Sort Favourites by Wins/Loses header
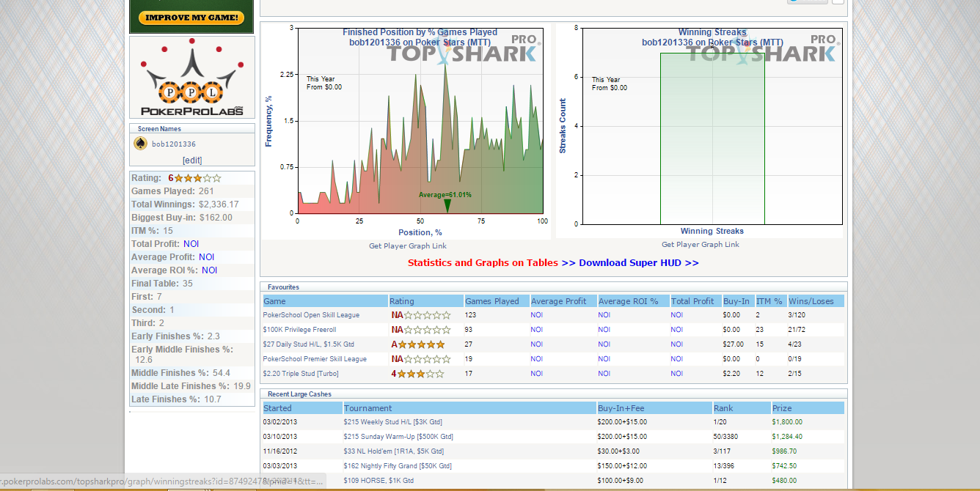This screenshot has height=491, width=980. [x=816, y=301]
